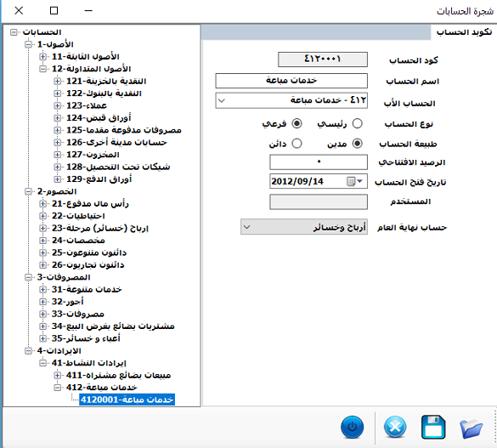Select tree item 123-عملاء
This screenshot has width=497, height=448.
tap(87, 105)
